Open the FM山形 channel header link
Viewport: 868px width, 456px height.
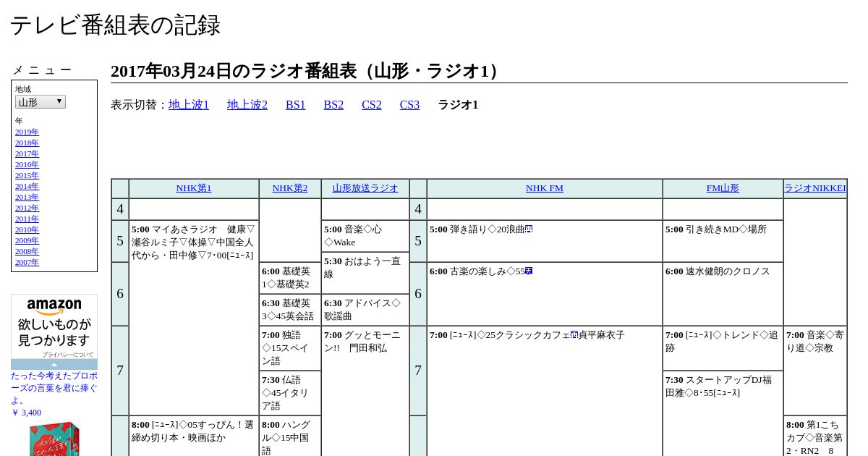click(x=723, y=188)
